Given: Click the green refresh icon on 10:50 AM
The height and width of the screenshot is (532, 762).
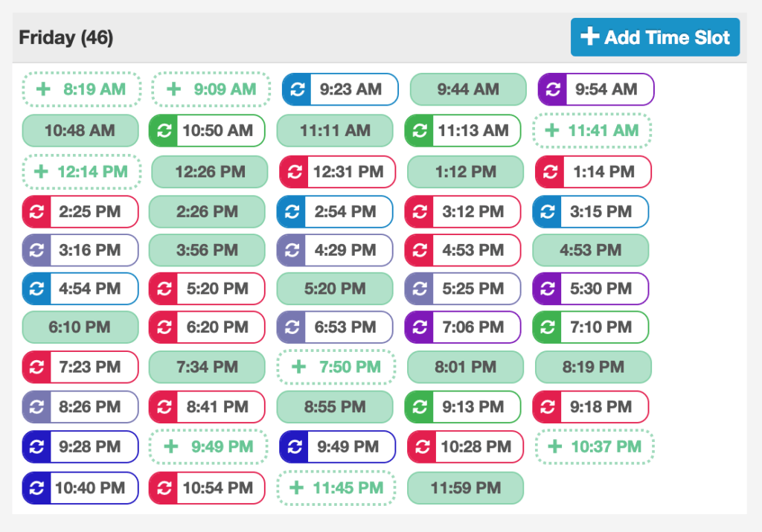Looking at the screenshot, I should coord(164,131).
